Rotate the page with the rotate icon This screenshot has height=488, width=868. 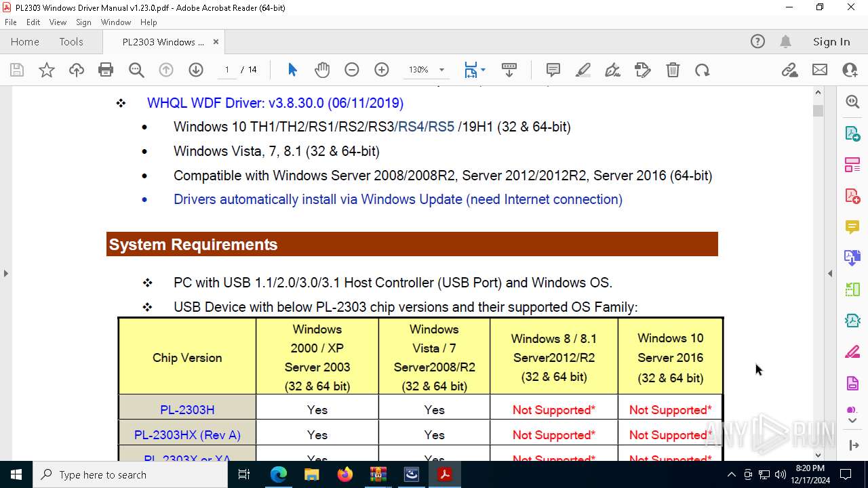pos(703,70)
